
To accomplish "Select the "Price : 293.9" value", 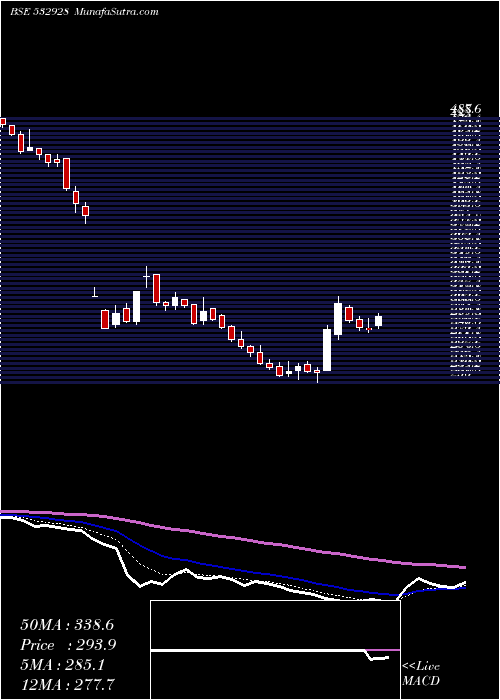I will coord(68,645).
